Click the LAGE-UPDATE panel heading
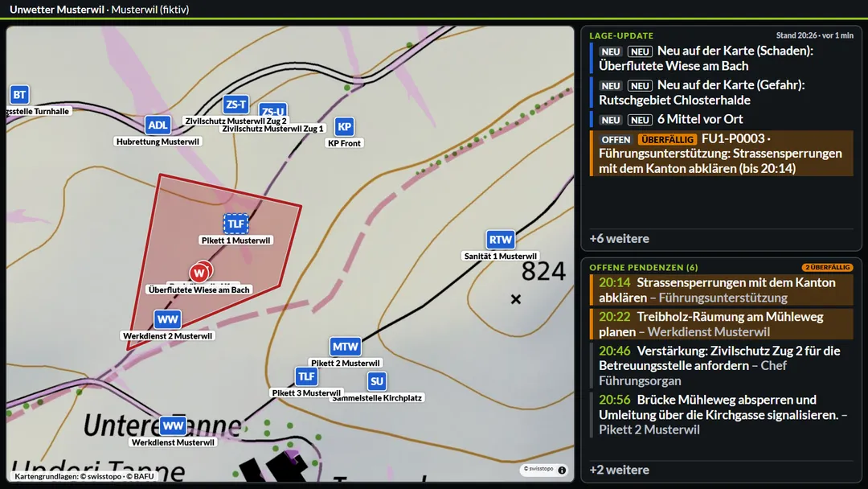 click(621, 35)
